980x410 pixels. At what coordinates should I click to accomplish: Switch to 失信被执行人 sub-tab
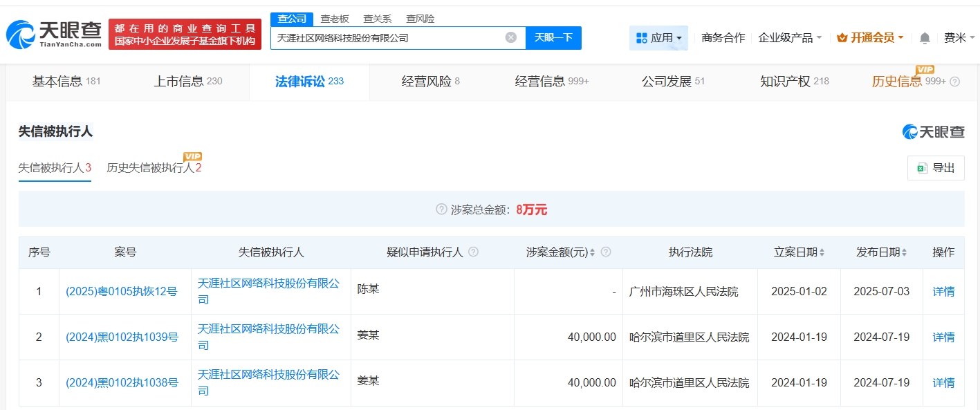coord(55,167)
